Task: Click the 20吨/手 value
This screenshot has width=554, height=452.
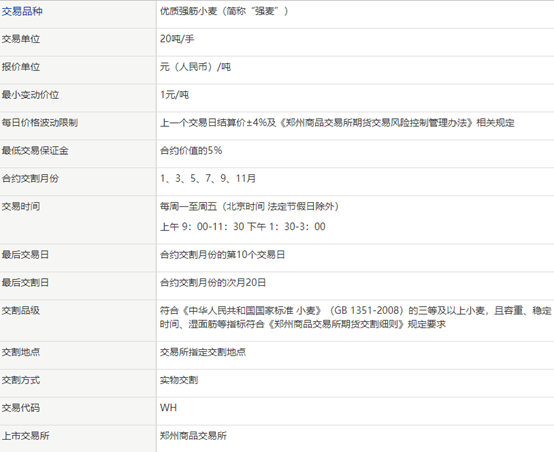Action: pyautogui.click(x=177, y=39)
